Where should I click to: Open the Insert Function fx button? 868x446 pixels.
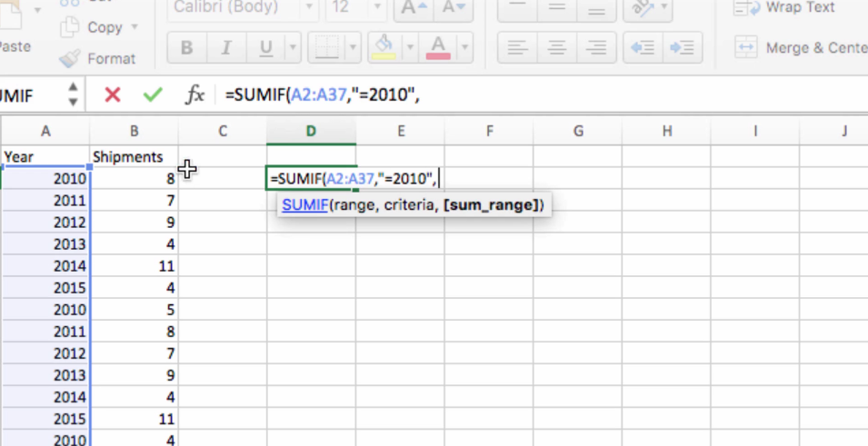tap(195, 94)
